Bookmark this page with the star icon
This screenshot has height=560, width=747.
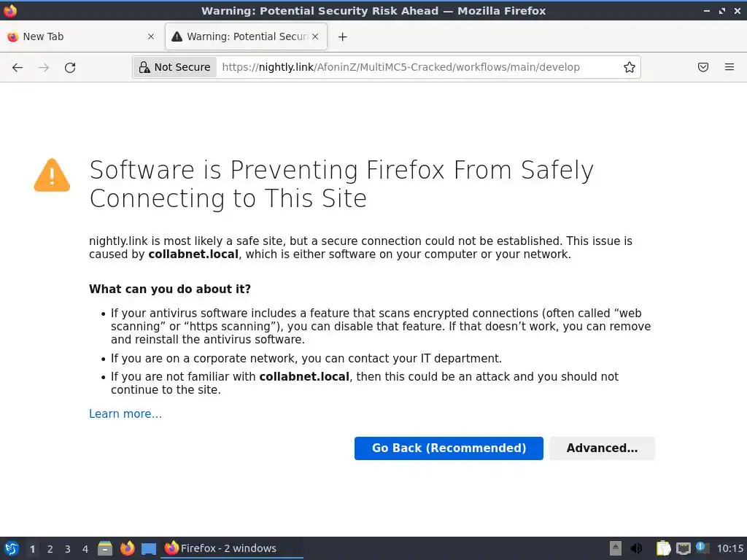tap(630, 67)
